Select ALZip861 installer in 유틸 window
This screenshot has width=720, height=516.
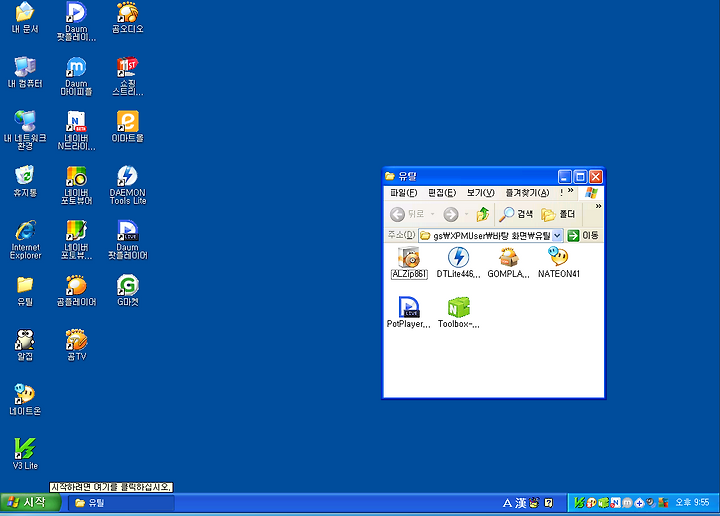click(409, 263)
